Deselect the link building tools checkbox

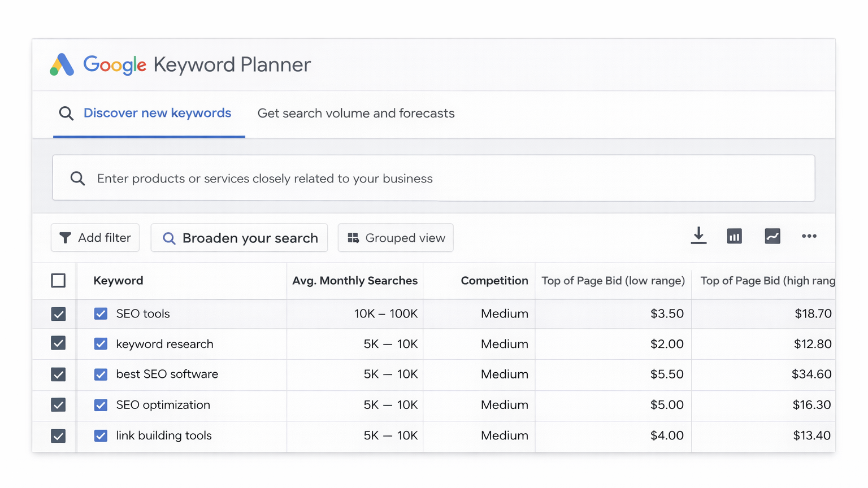pyautogui.click(x=101, y=435)
